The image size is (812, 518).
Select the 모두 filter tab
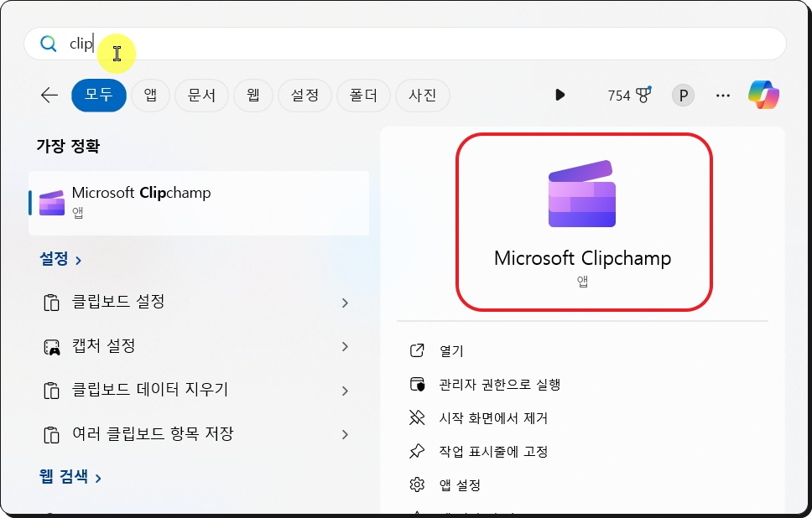(x=98, y=96)
